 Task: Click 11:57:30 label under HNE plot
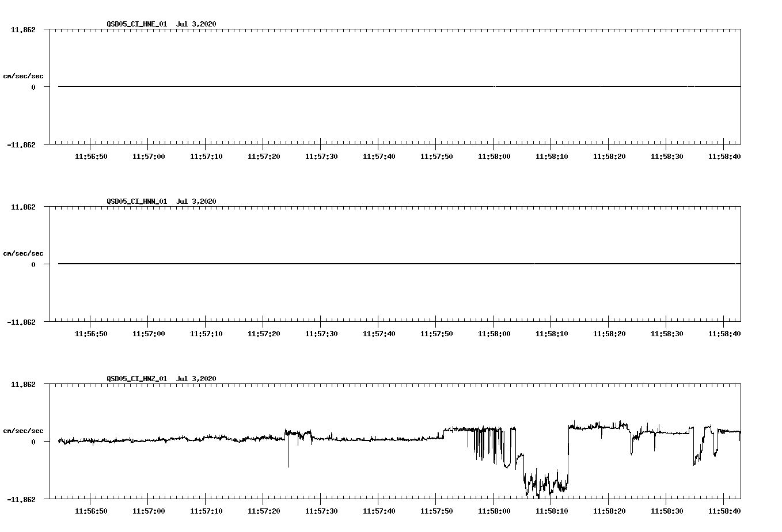tap(321, 157)
